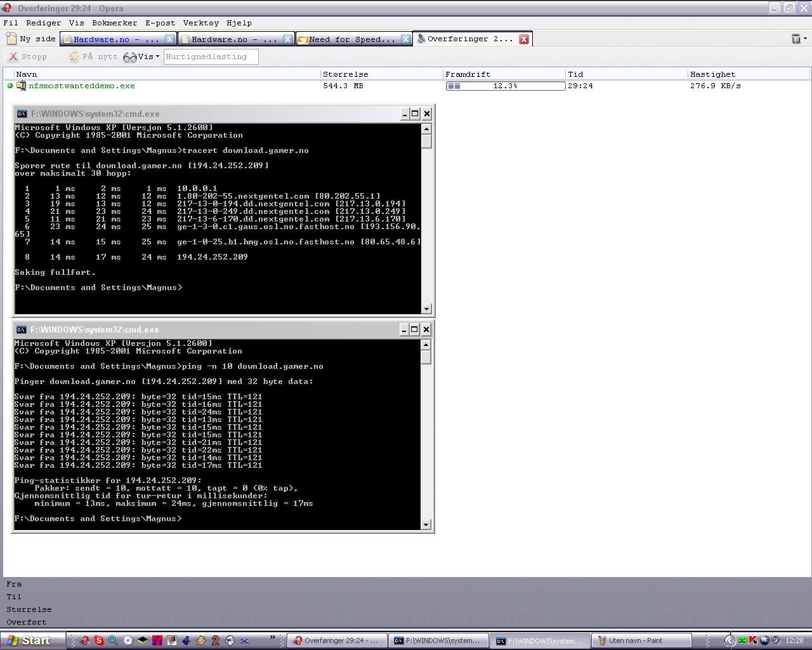The width and height of the screenshot is (812, 650).
Task: Open the trash closed tabs dropdown
Action: [x=799, y=39]
